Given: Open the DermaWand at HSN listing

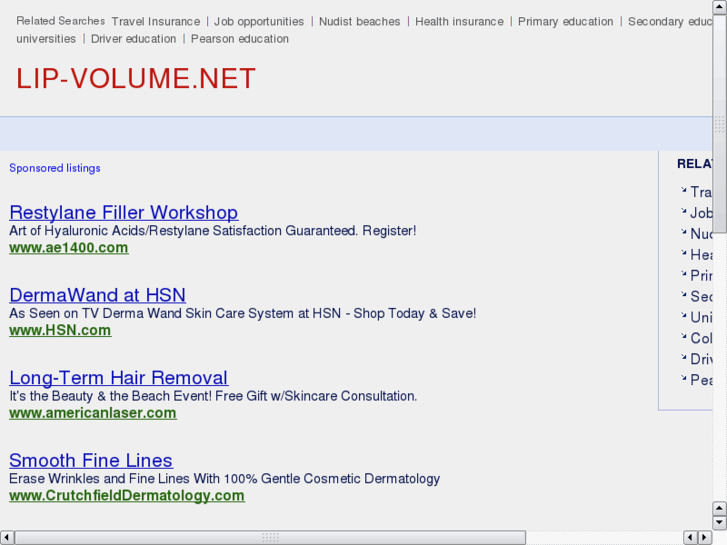Looking at the screenshot, I should 97,295.
